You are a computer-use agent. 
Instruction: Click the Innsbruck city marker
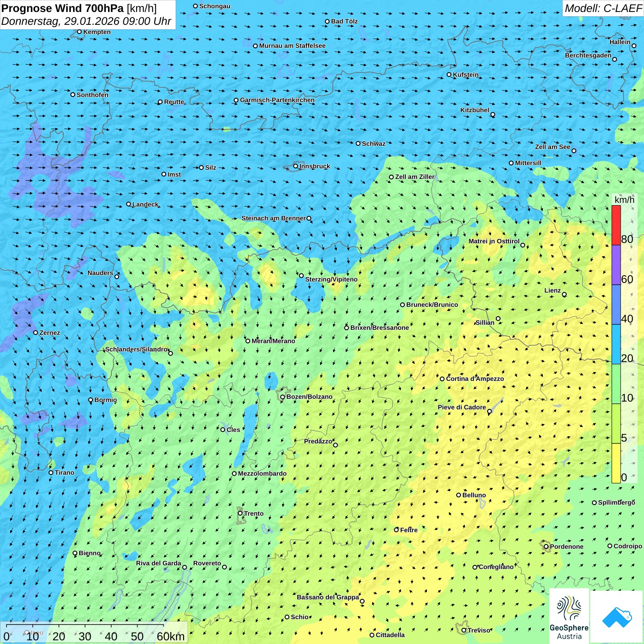click(295, 166)
